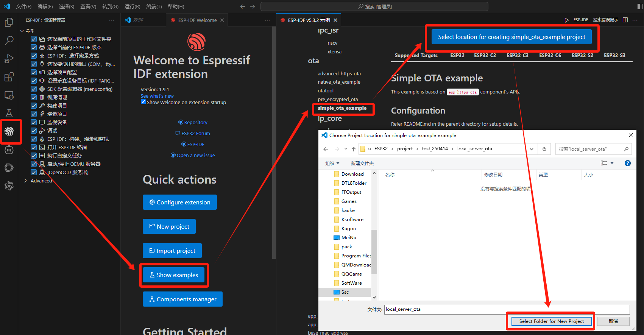The height and width of the screenshot is (335, 644).
Task: Toggle the ESP-IDF: 选择烧录方式 checkbox
Action: pyautogui.click(x=34, y=56)
